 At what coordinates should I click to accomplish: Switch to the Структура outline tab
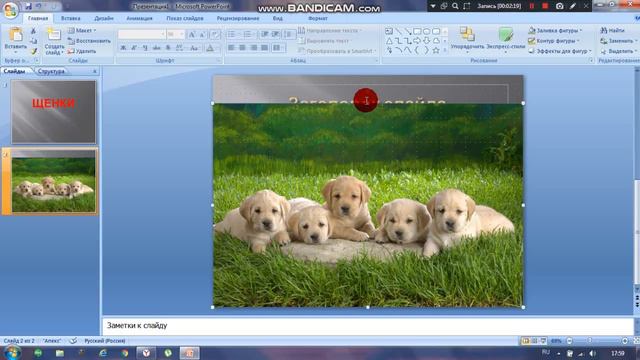point(51,71)
